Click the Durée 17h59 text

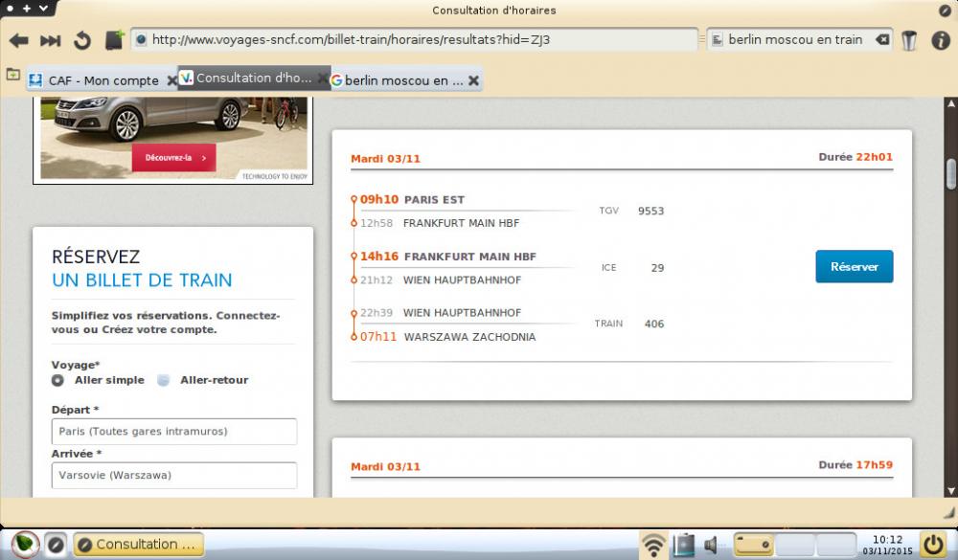point(855,464)
